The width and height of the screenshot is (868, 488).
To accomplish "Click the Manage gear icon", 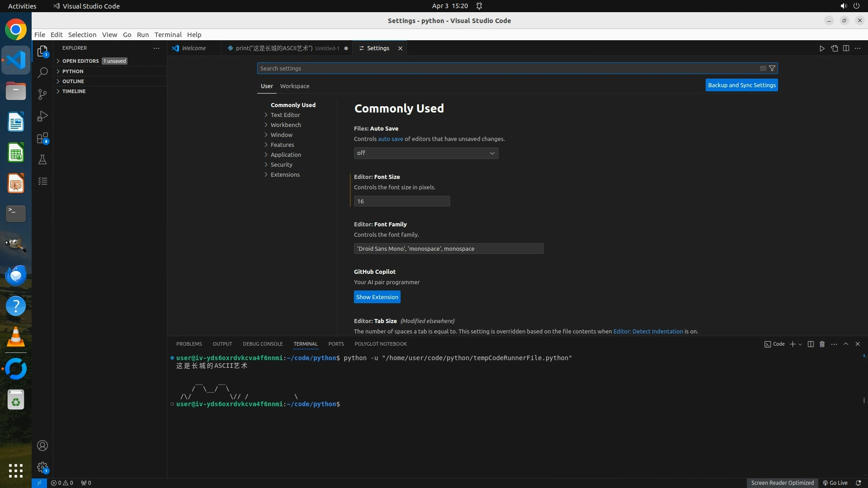I will point(42,467).
